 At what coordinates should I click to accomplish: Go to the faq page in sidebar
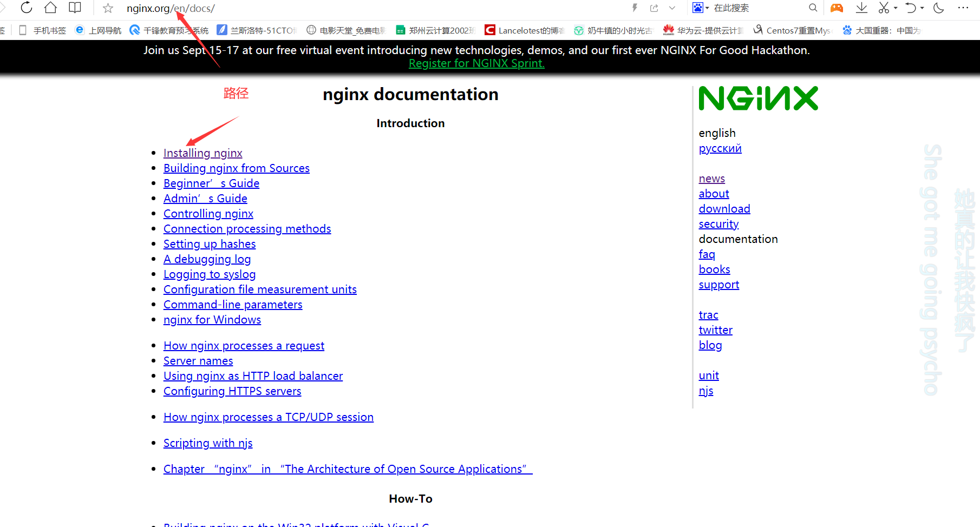pyautogui.click(x=707, y=254)
